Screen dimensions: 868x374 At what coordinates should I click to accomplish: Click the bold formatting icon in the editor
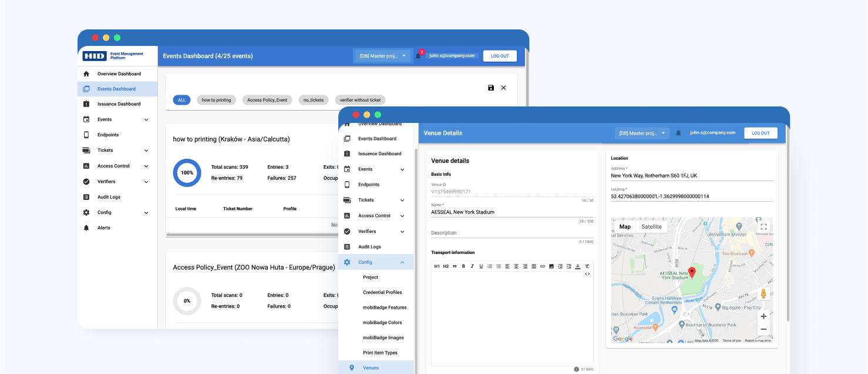pos(463,266)
